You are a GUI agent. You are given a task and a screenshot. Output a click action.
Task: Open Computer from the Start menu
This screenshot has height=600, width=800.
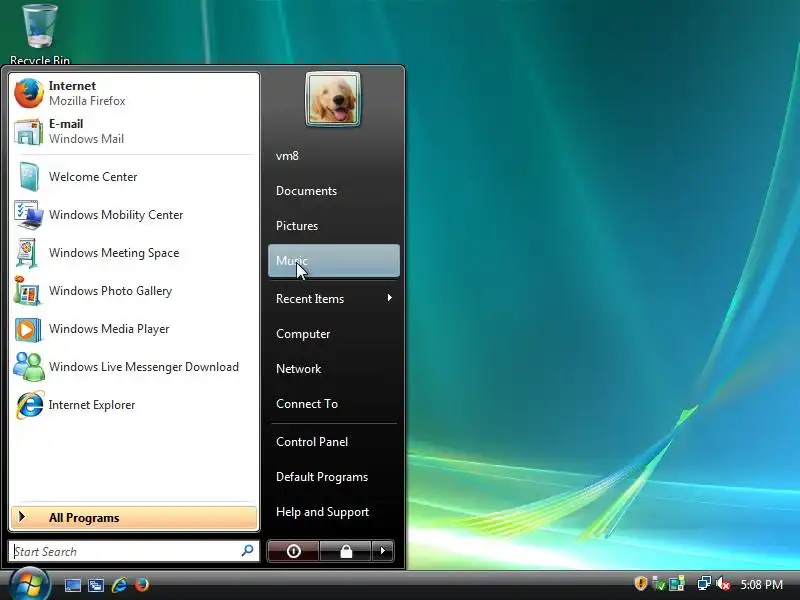coord(334,334)
